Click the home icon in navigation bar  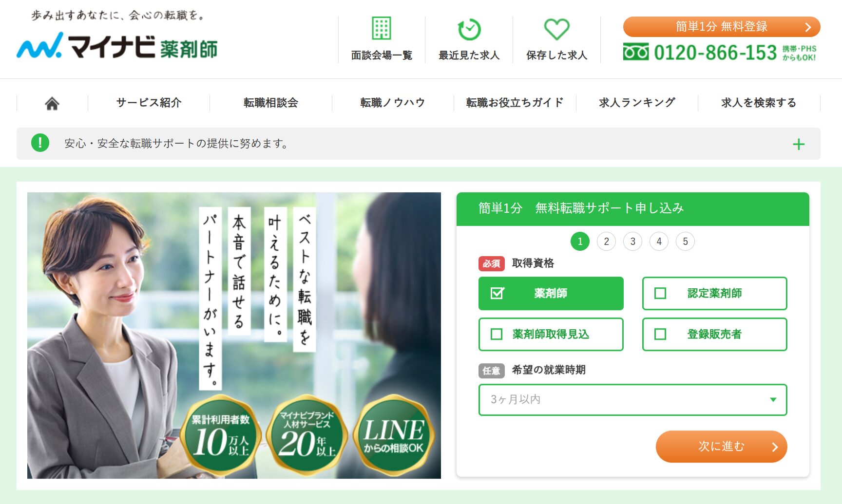(x=52, y=103)
